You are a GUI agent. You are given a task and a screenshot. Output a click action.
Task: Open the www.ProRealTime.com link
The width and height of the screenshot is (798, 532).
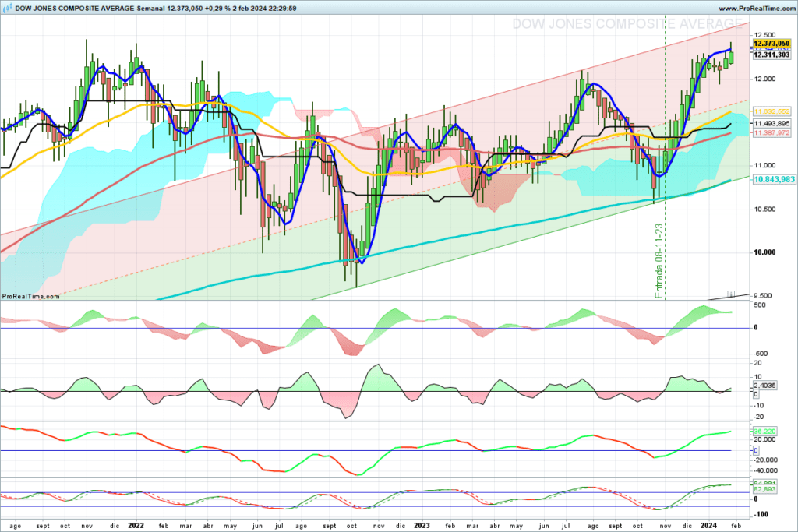click(756, 9)
